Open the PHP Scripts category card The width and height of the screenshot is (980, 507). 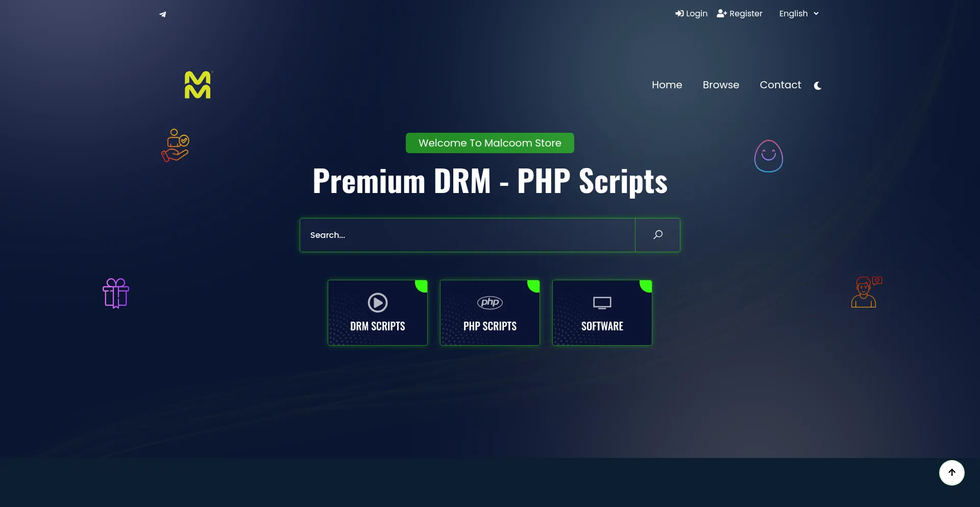[x=490, y=312]
